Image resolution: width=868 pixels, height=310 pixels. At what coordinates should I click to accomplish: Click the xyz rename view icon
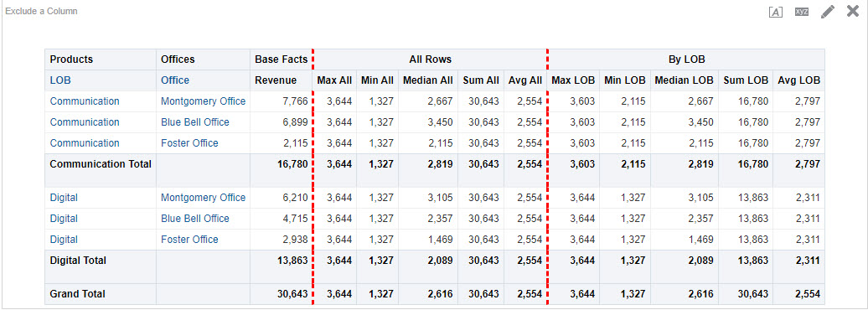click(x=802, y=12)
